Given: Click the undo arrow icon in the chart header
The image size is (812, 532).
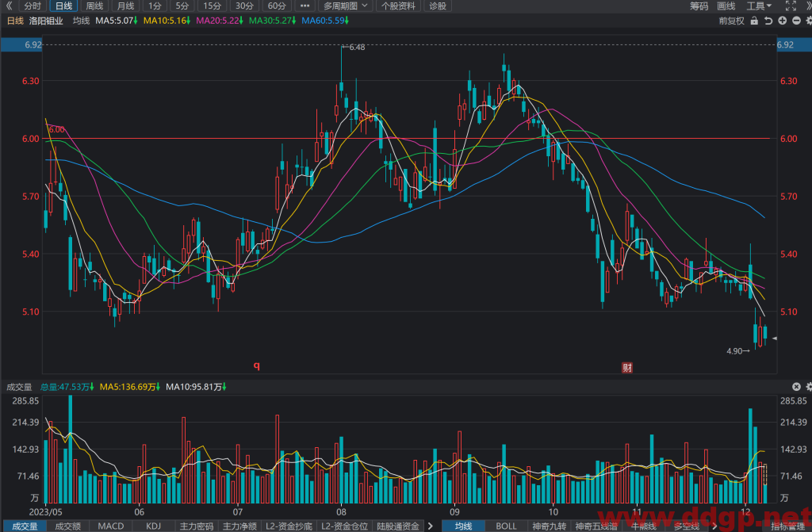Looking at the screenshot, I should click(768, 21).
